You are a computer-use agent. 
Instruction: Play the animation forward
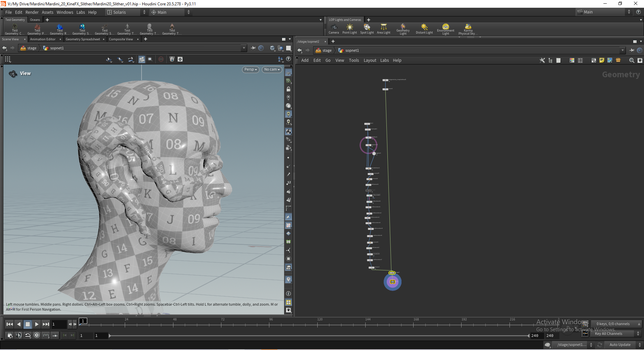[37, 324]
